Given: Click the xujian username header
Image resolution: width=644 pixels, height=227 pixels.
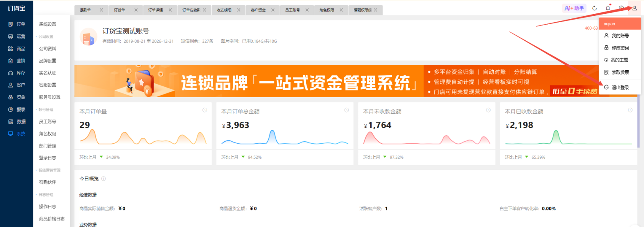Looking at the screenshot, I should (620, 24).
